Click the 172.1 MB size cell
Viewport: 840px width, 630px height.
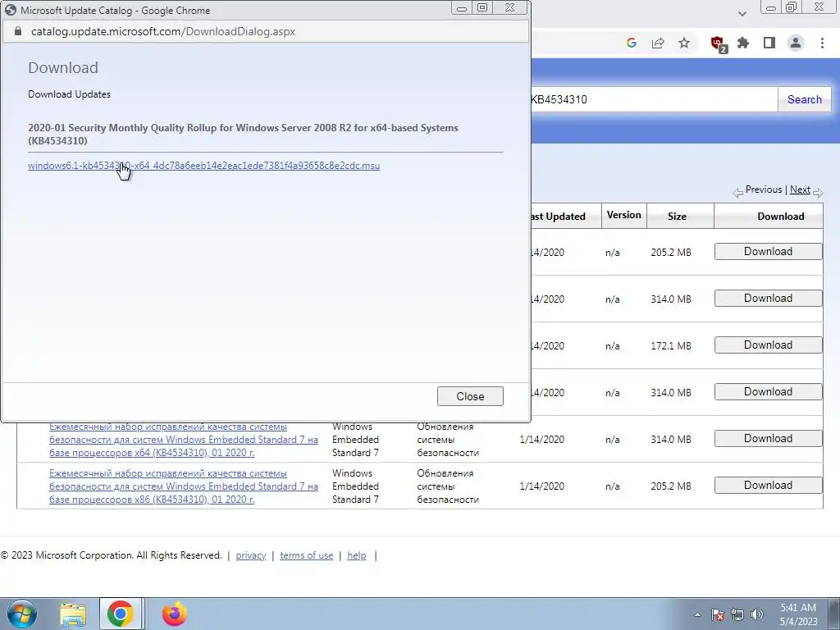pos(671,345)
